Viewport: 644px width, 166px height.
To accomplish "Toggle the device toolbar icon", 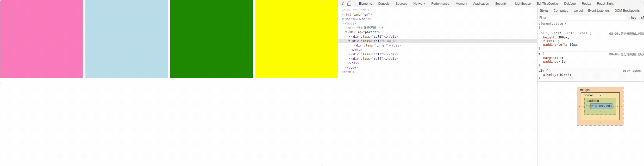I will (x=349, y=4).
